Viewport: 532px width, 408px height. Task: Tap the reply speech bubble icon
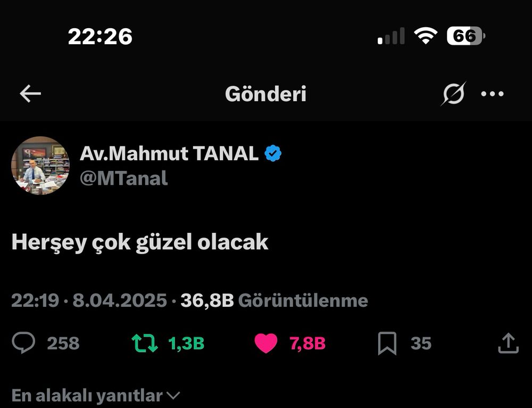pos(23,343)
